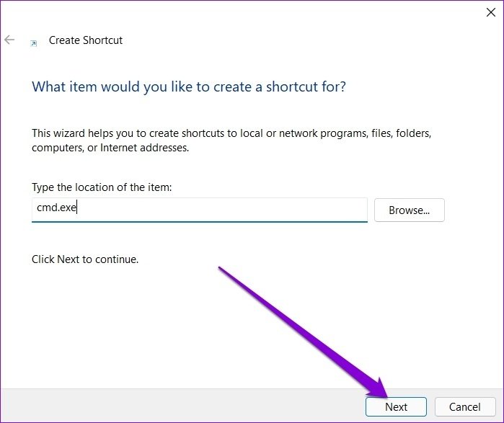Click the blank area below 'Click Next to continue'
This screenshot has width=504, height=423.
(108, 324)
